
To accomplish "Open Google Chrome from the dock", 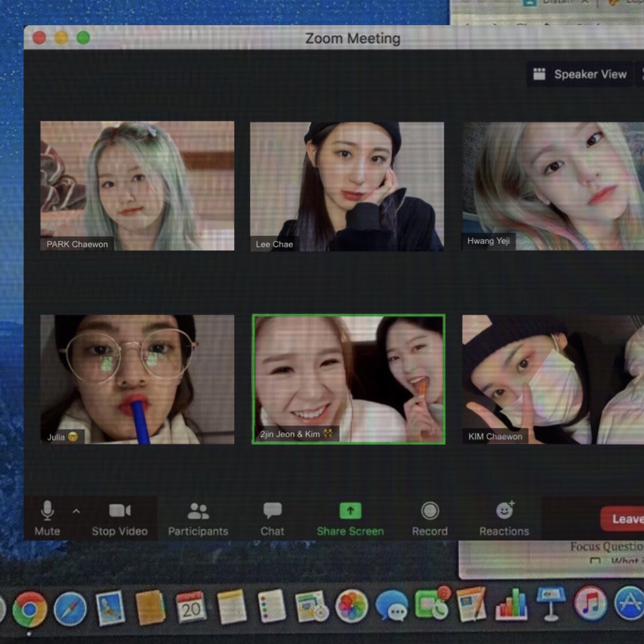I will point(29,609).
